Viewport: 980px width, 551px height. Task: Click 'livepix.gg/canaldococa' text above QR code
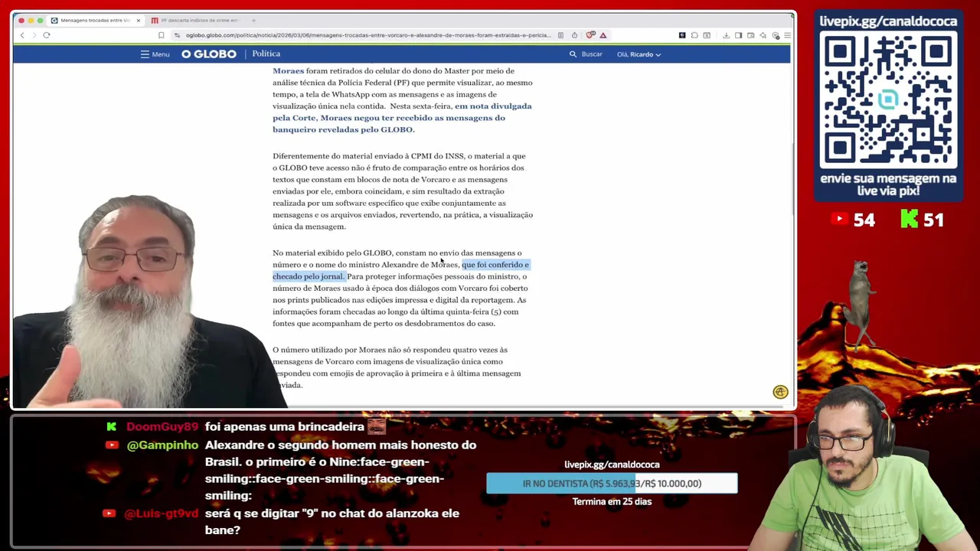pos(888,21)
